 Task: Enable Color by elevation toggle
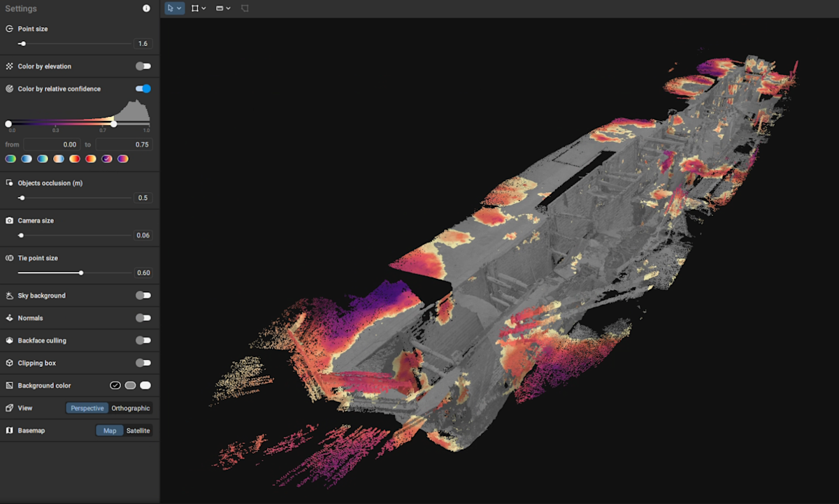click(x=143, y=66)
